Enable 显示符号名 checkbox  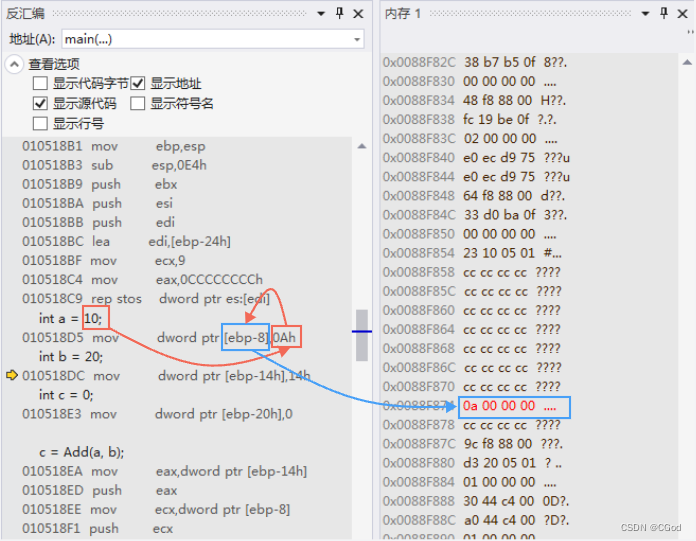tap(138, 103)
